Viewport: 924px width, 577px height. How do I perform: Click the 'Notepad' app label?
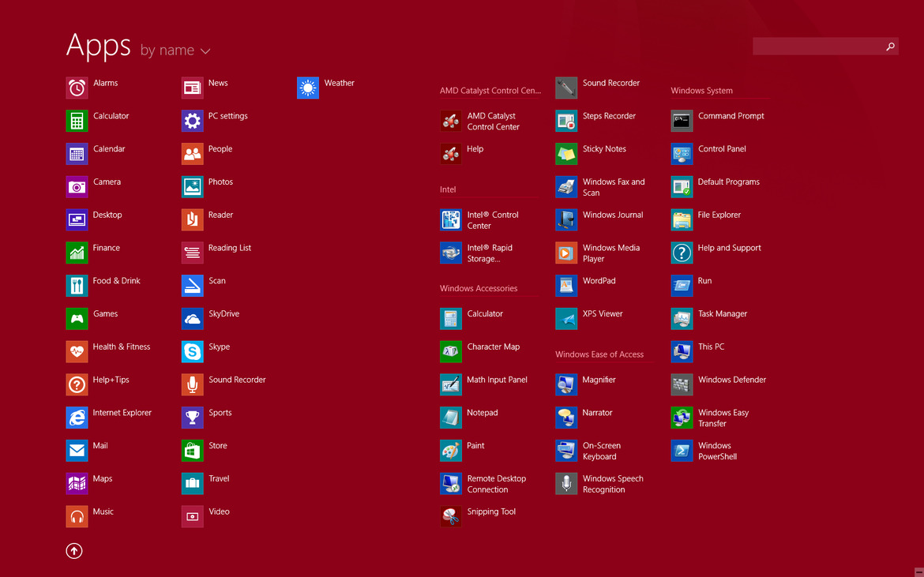tap(483, 413)
